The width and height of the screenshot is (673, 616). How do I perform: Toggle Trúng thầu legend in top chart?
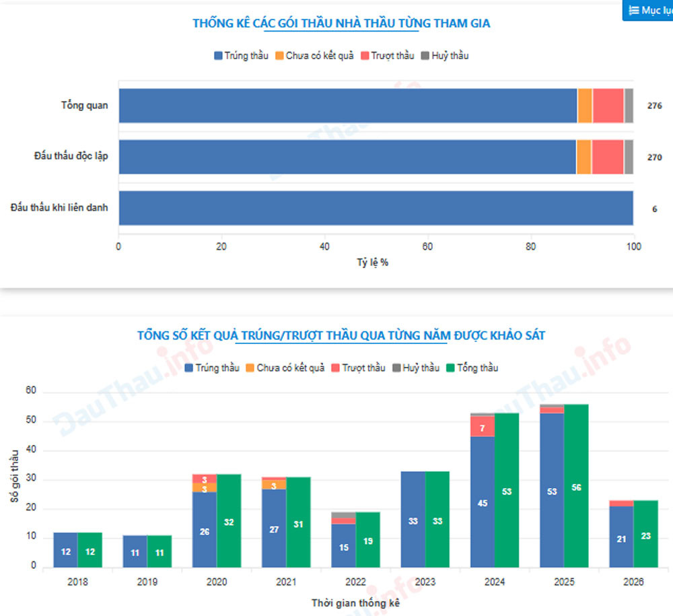(x=241, y=56)
